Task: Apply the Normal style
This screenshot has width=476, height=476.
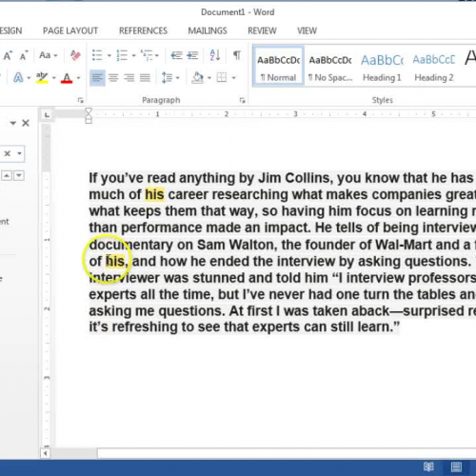Action: coord(278,67)
